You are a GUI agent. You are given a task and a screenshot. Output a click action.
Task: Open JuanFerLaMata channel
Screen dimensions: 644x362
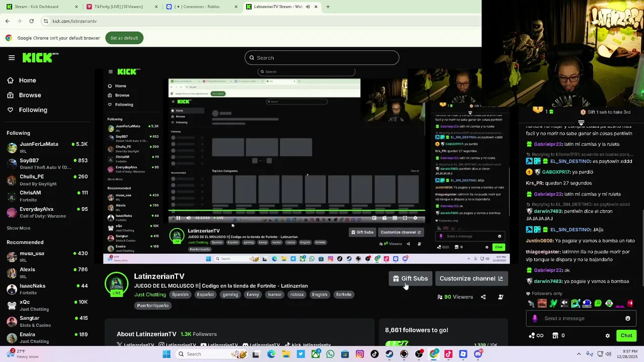click(47, 147)
